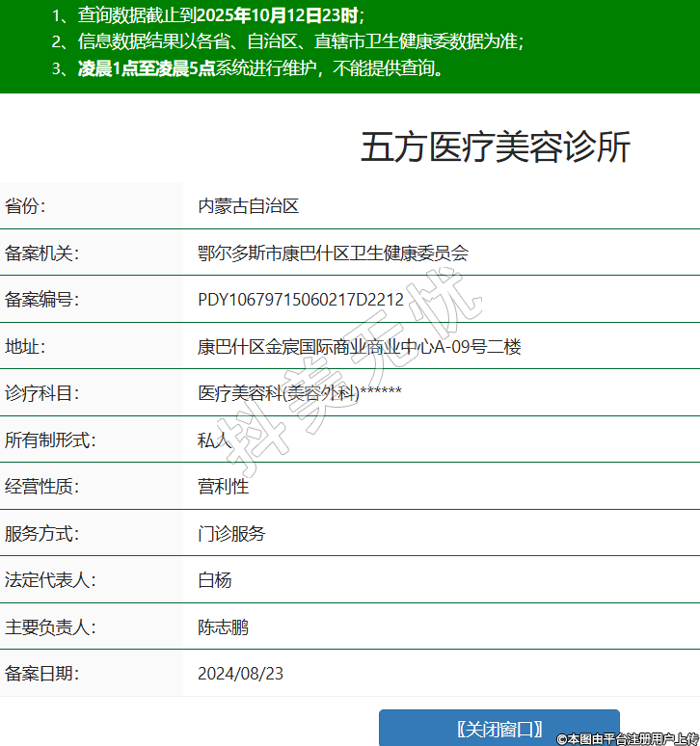The height and width of the screenshot is (746, 700).
Task: Select the province value 内蒙古自治区
Action: tap(249, 206)
